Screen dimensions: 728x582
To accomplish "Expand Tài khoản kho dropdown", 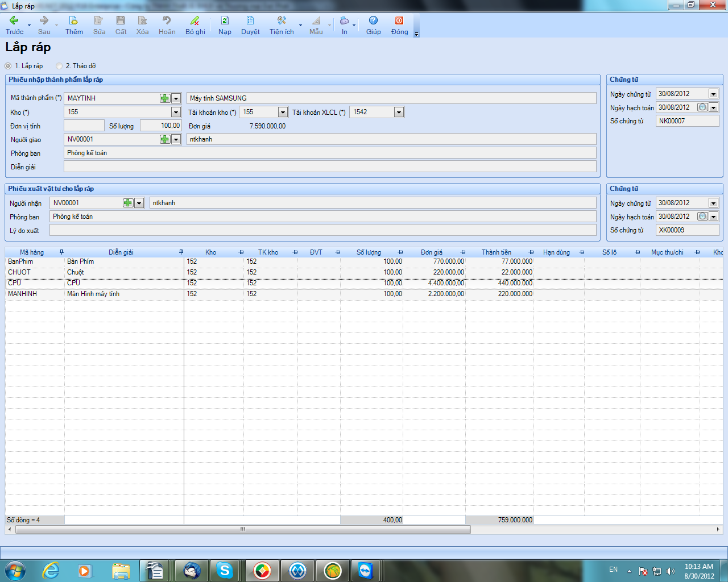I will tap(283, 112).
